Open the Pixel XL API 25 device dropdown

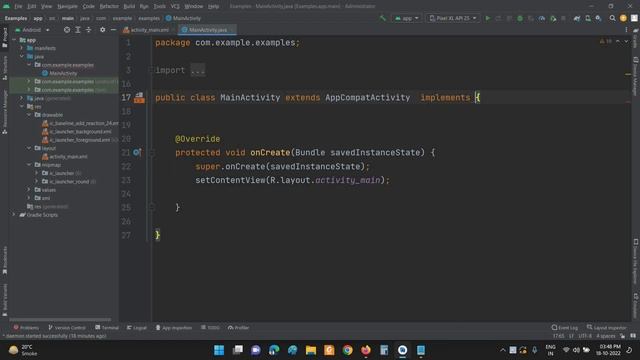452,18
